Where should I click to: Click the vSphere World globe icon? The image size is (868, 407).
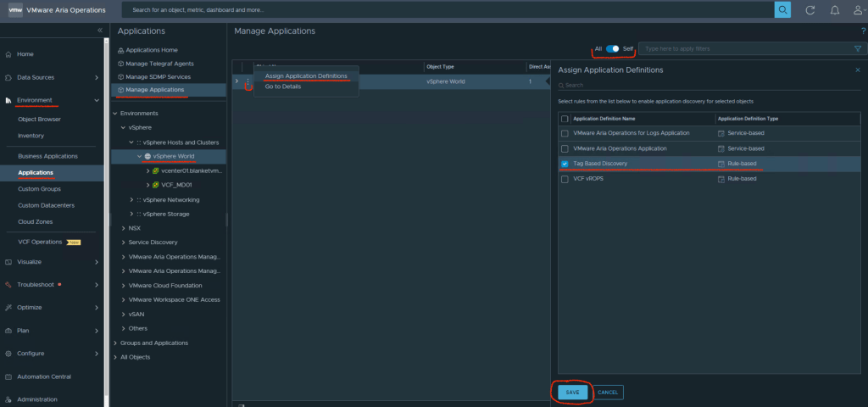(147, 157)
